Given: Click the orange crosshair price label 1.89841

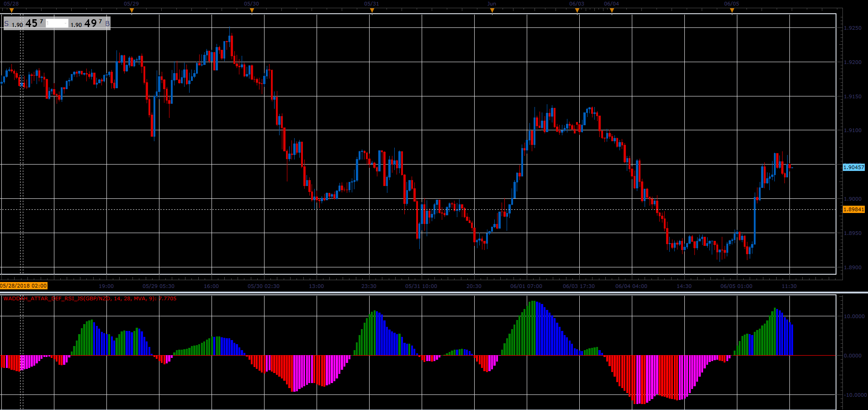Looking at the screenshot, I should tap(854, 209).
